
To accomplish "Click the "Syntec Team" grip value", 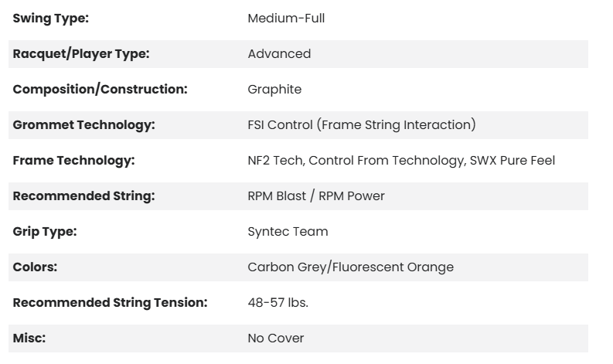I will 288,232.
